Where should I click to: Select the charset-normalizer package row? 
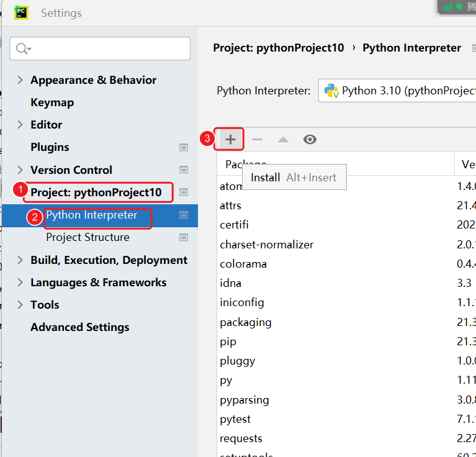(346, 245)
